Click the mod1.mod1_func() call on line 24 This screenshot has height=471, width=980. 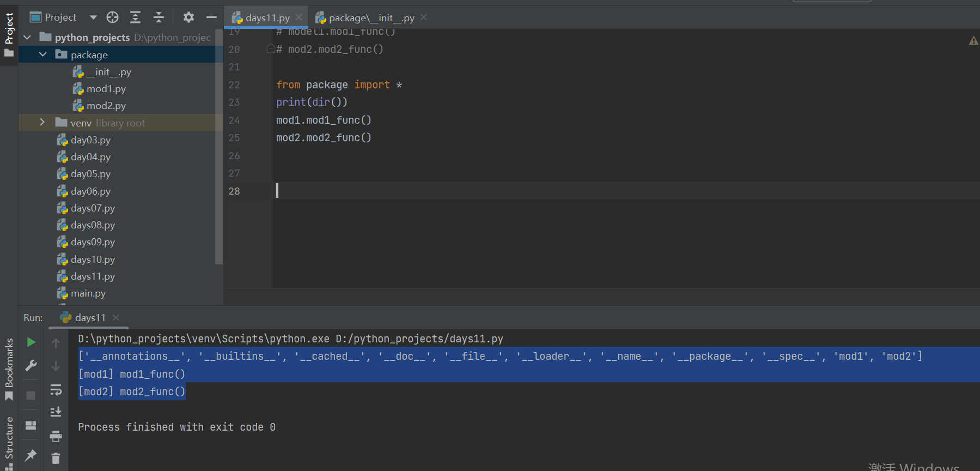point(324,120)
